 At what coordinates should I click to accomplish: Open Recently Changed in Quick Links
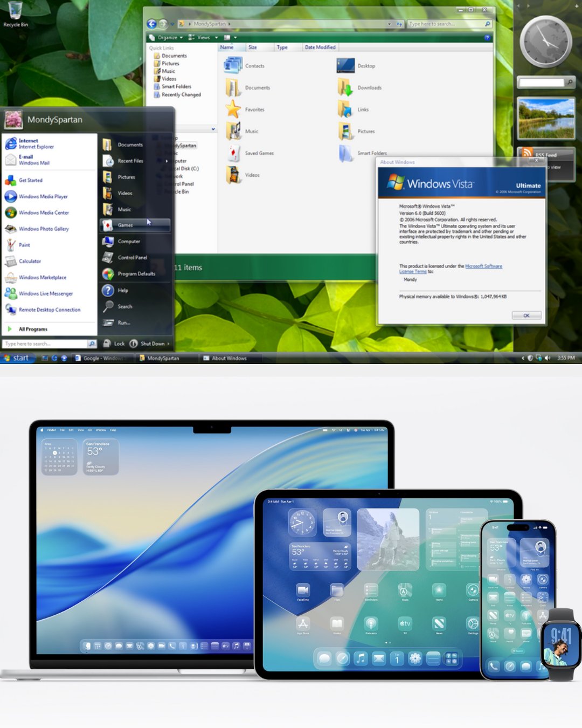coord(177,94)
